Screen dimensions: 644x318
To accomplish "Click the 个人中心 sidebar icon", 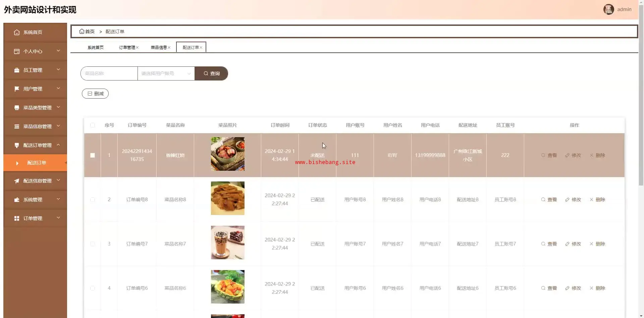I will click(x=17, y=51).
